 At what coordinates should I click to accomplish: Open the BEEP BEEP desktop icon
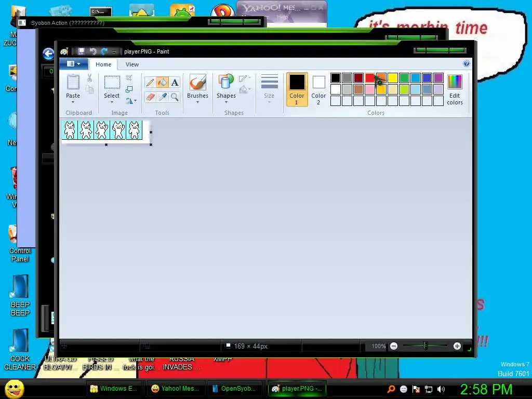[20, 296]
